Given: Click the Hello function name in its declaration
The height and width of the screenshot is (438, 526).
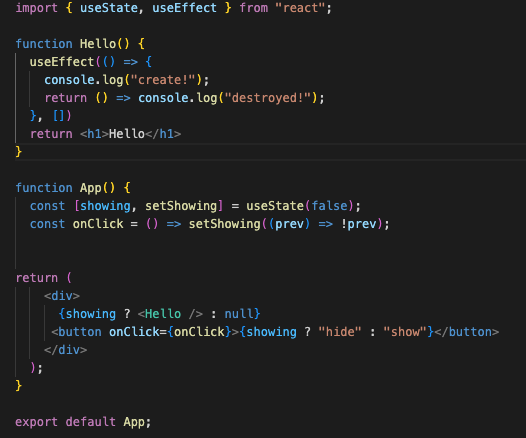Looking at the screenshot, I should point(98,44).
